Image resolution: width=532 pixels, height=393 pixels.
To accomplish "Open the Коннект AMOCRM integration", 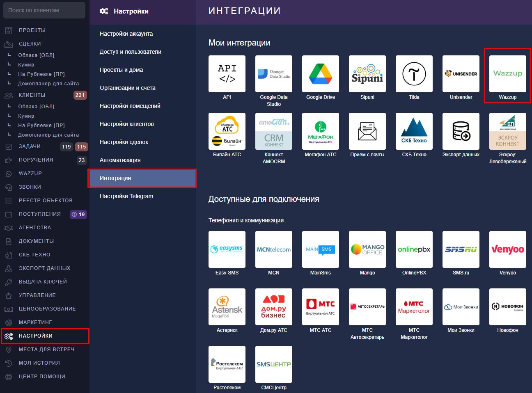I will coord(274,131).
